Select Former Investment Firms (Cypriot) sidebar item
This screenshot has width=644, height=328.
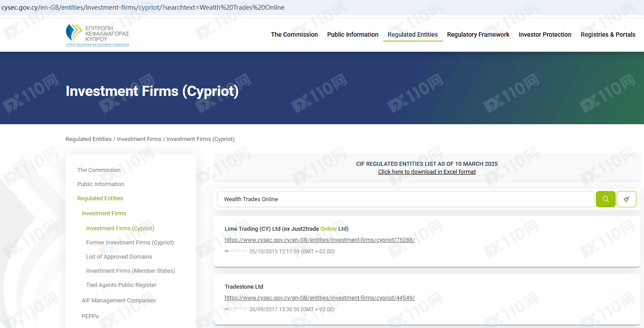coord(130,243)
